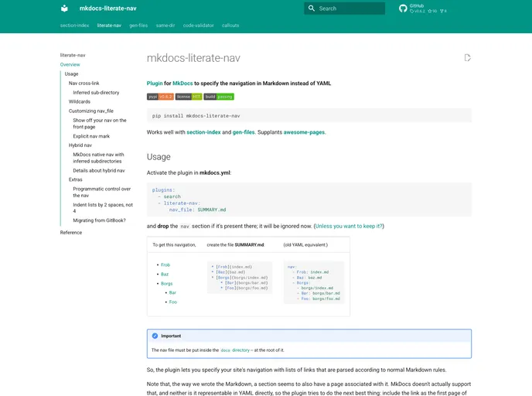Click the Baz link in example nav

(x=165, y=274)
